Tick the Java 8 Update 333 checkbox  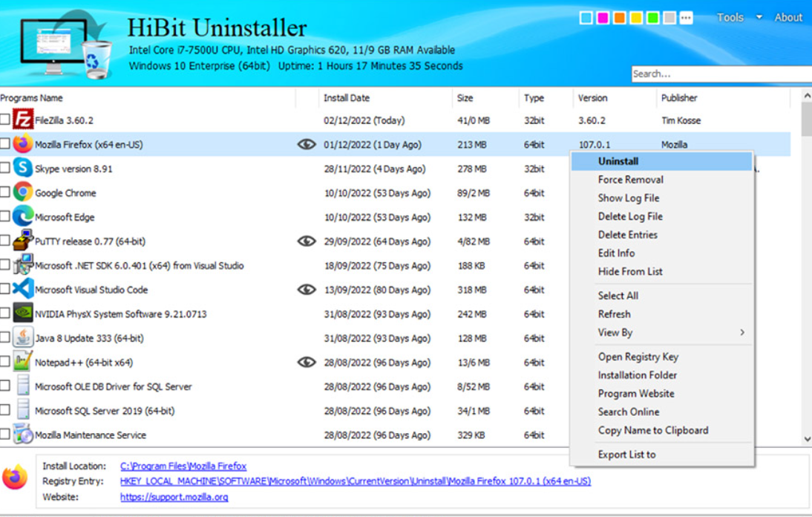[x=4, y=337]
